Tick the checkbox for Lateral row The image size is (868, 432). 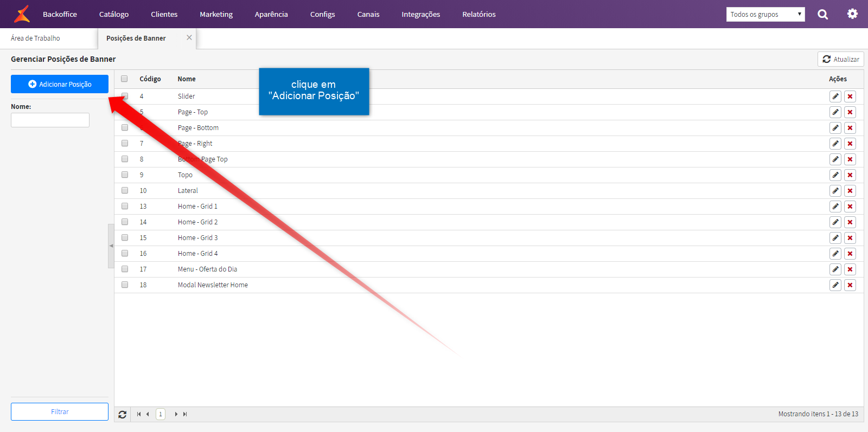coord(125,191)
